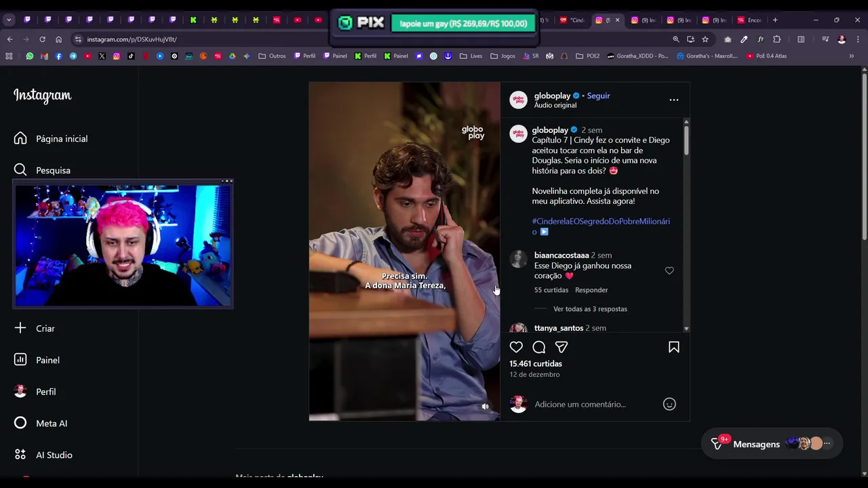
Task: Open the emoji picker in comment box
Action: [x=669, y=404]
